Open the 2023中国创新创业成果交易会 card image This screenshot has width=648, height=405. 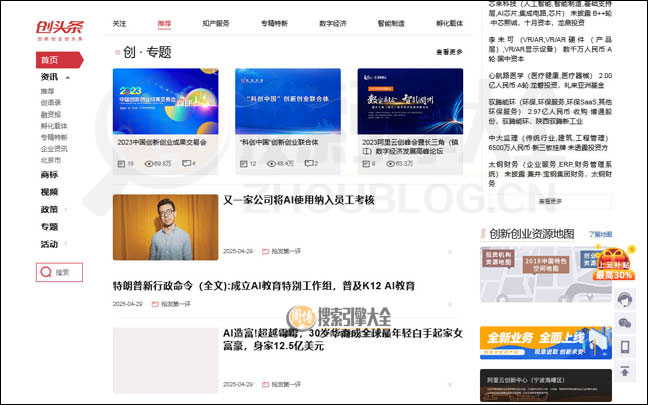point(165,101)
